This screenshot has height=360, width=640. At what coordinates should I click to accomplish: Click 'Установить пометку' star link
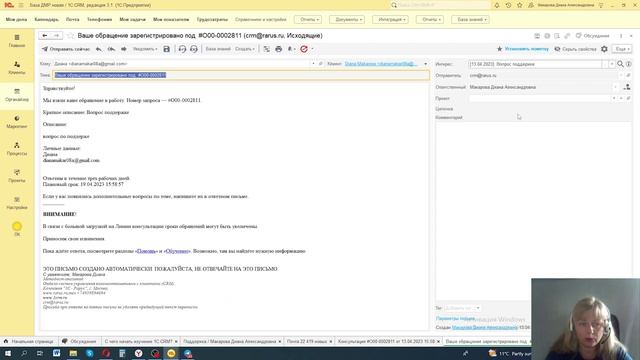pos(522,49)
